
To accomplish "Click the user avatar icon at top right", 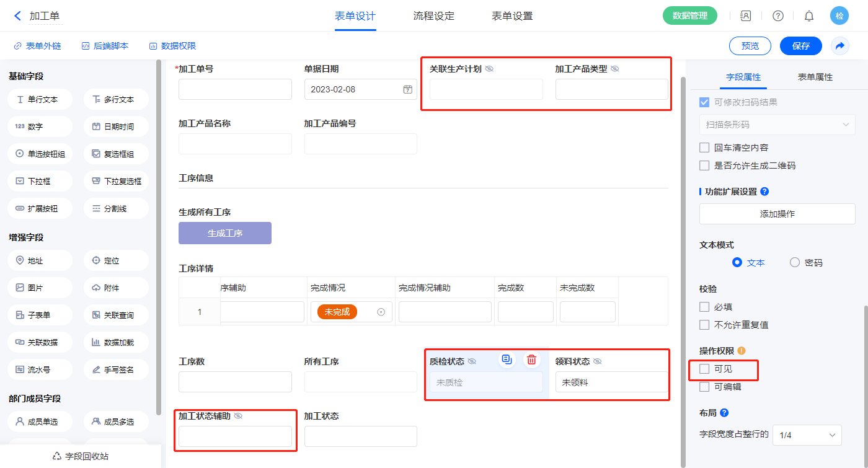I will [x=839, y=16].
